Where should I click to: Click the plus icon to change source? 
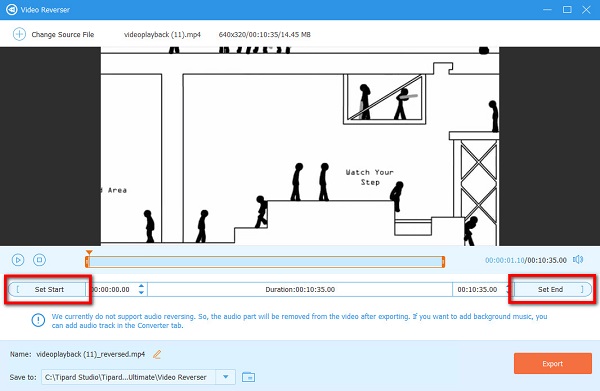coord(19,34)
